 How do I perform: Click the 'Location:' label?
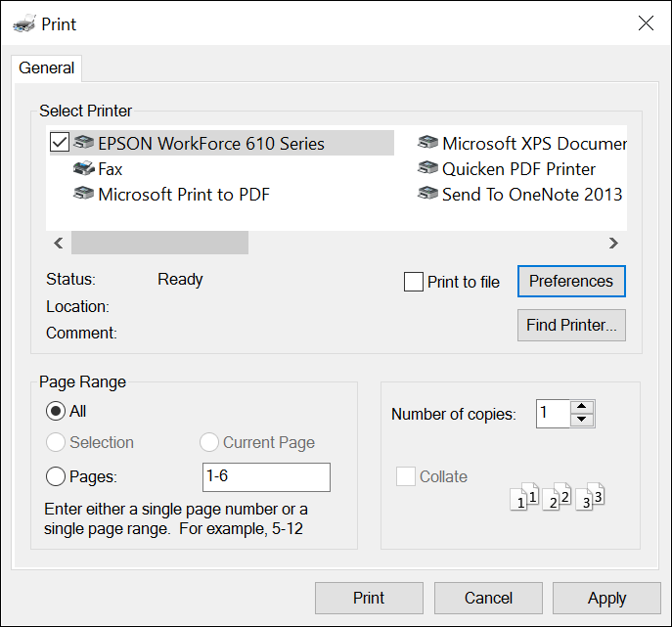(77, 306)
